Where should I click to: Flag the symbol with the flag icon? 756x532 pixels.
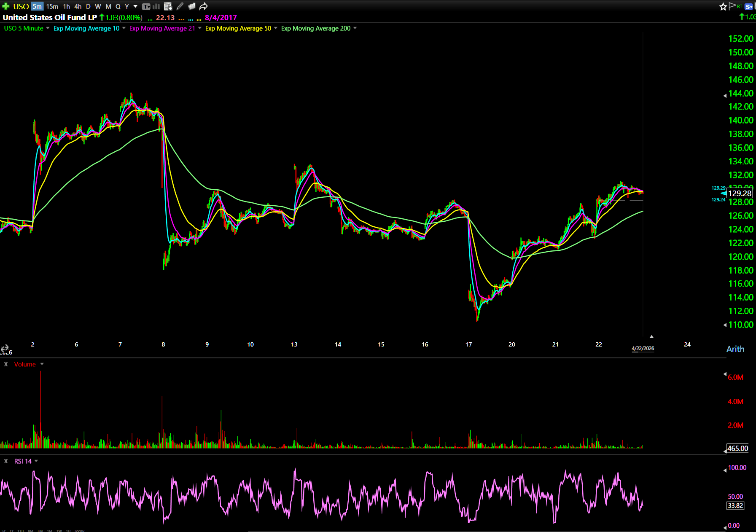pos(732,6)
